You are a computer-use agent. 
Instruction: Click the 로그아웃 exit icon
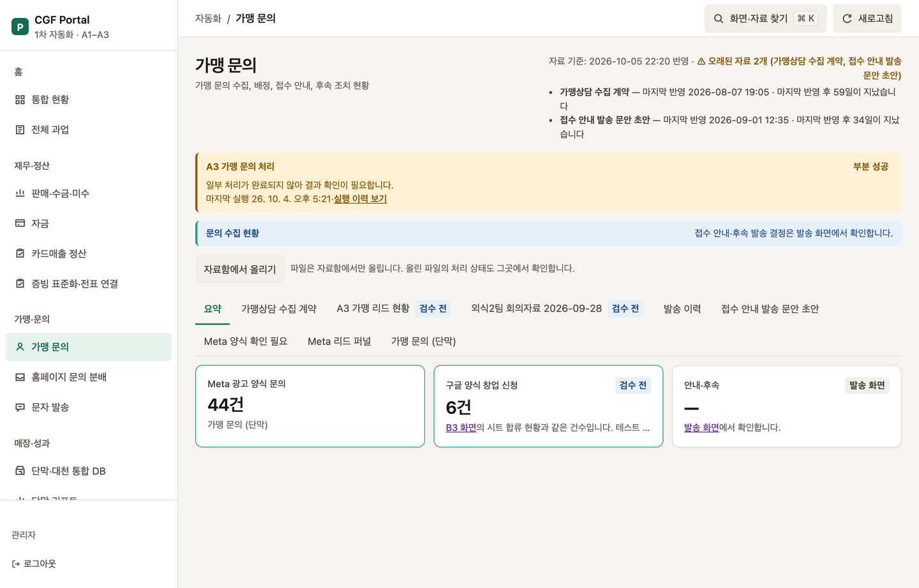coord(16,564)
